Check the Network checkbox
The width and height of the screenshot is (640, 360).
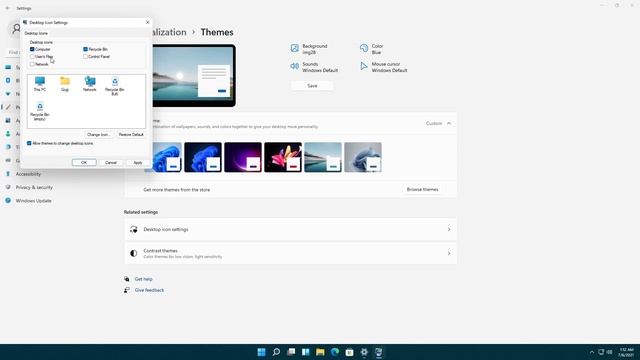pos(32,64)
